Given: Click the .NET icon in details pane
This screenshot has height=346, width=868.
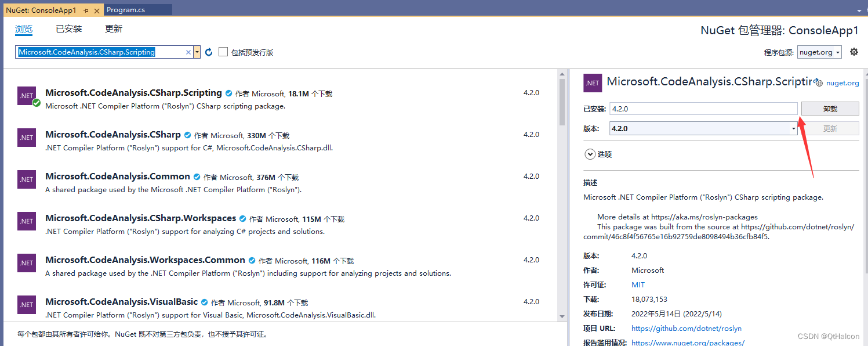Looking at the screenshot, I should [x=593, y=83].
